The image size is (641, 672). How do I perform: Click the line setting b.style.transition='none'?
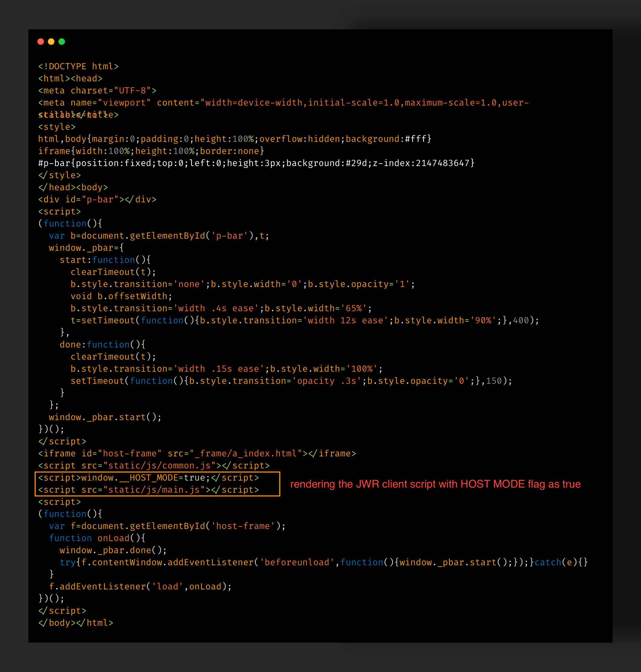coord(242,284)
